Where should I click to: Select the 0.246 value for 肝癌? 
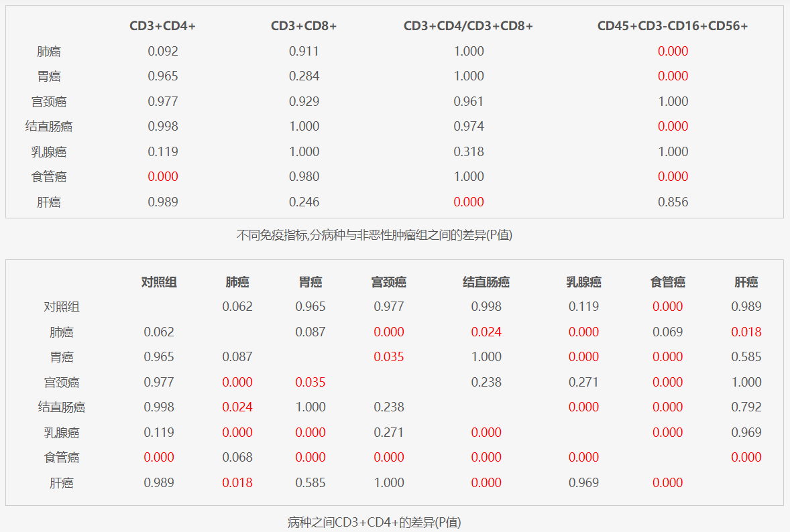pyautogui.click(x=304, y=202)
